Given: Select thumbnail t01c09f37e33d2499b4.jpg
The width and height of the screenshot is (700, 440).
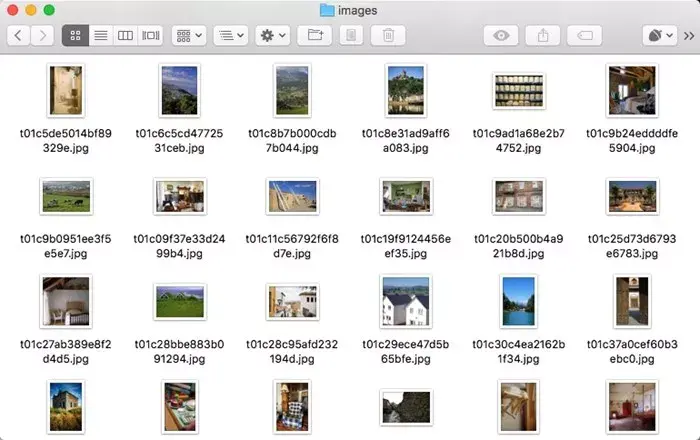Looking at the screenshot, I should point(179,196).
